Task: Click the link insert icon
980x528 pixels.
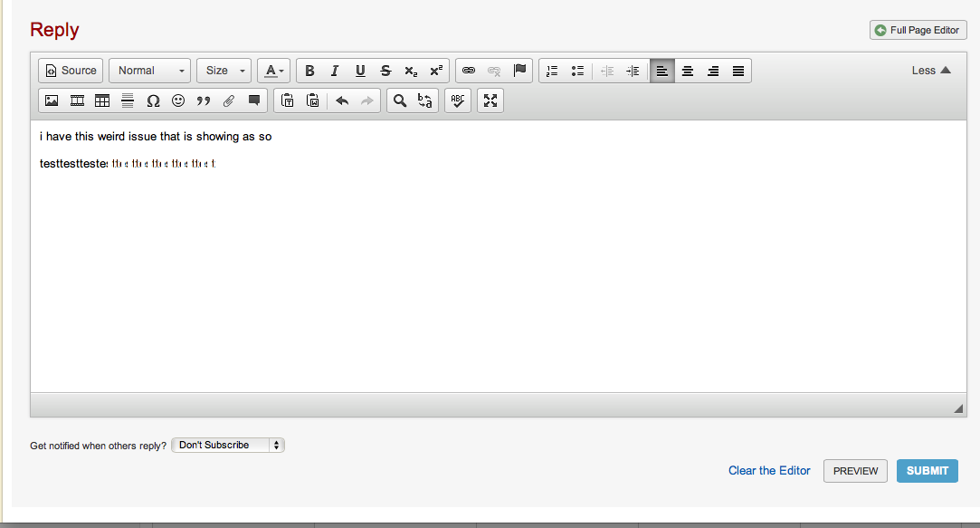Action: tap(469, 71)
